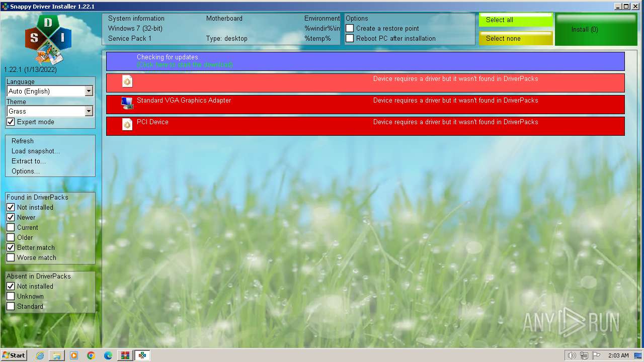Screen dimensions: 644x362
Task: Check the Current filter checkbox
Action: click(11, 228)
